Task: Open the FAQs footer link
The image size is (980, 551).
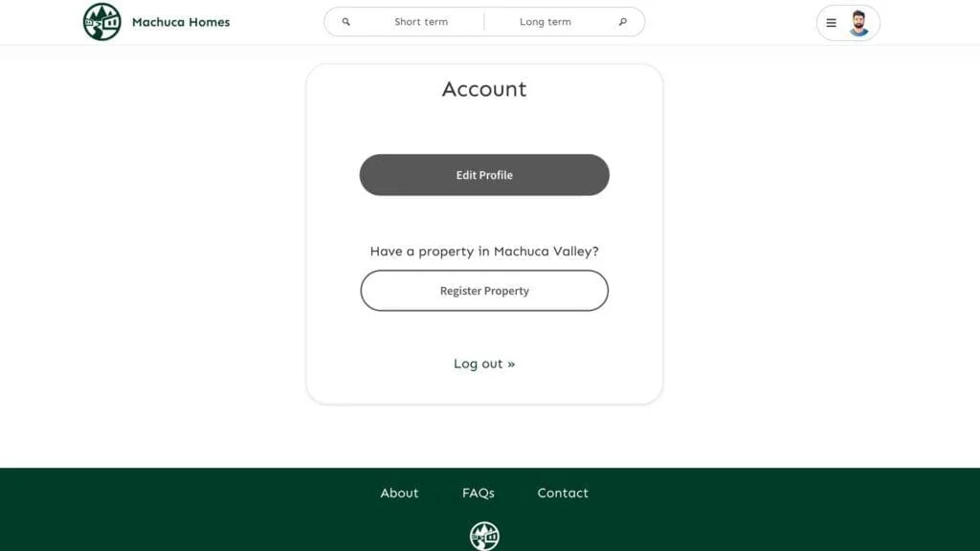Action: click(x=479, y=493)
